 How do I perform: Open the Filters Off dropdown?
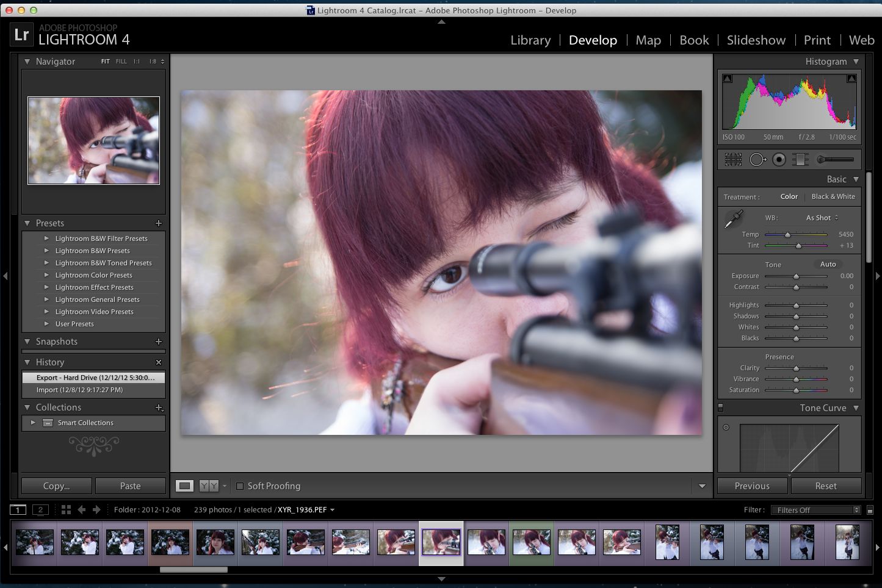[x=815, y=510]
